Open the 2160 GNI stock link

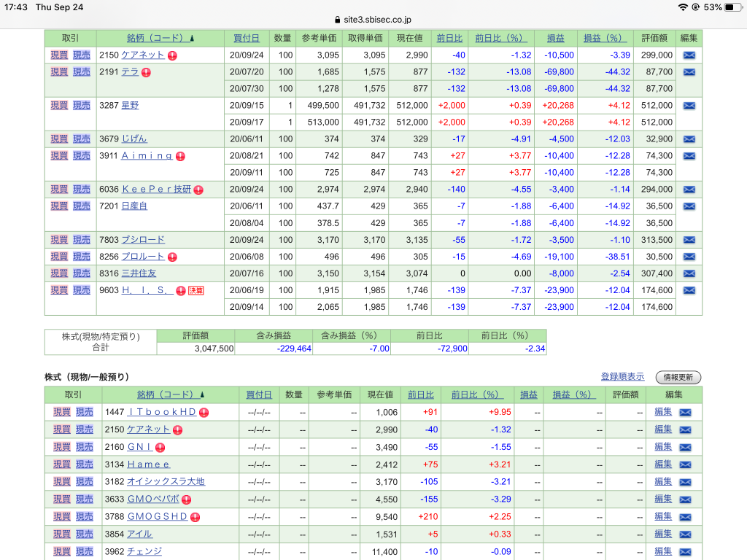tap(139, 447)
